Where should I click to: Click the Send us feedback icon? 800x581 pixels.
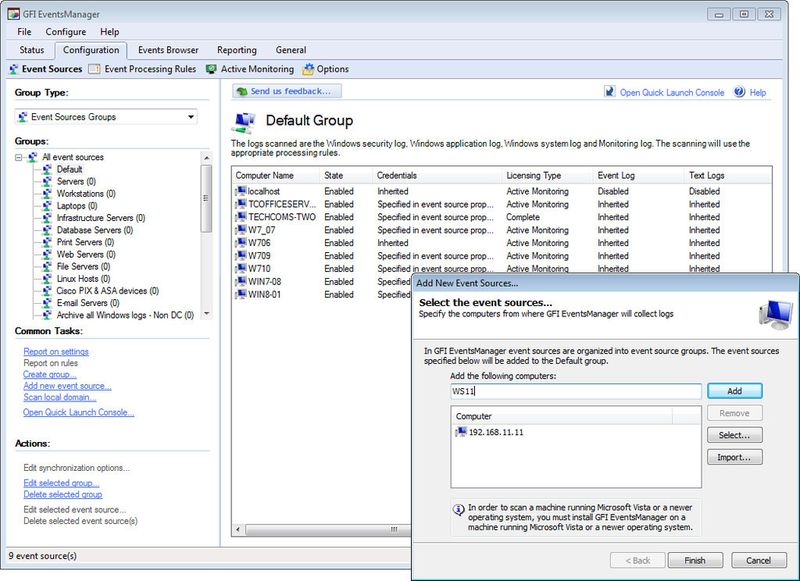point(242,91)
